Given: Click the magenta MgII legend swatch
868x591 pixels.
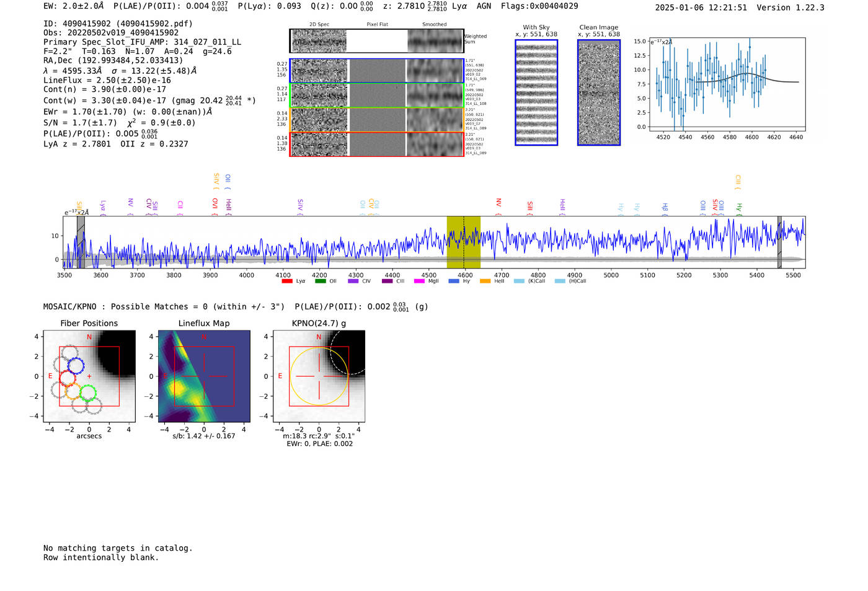Looking at the screenshot, I should [x=419, y=282].
